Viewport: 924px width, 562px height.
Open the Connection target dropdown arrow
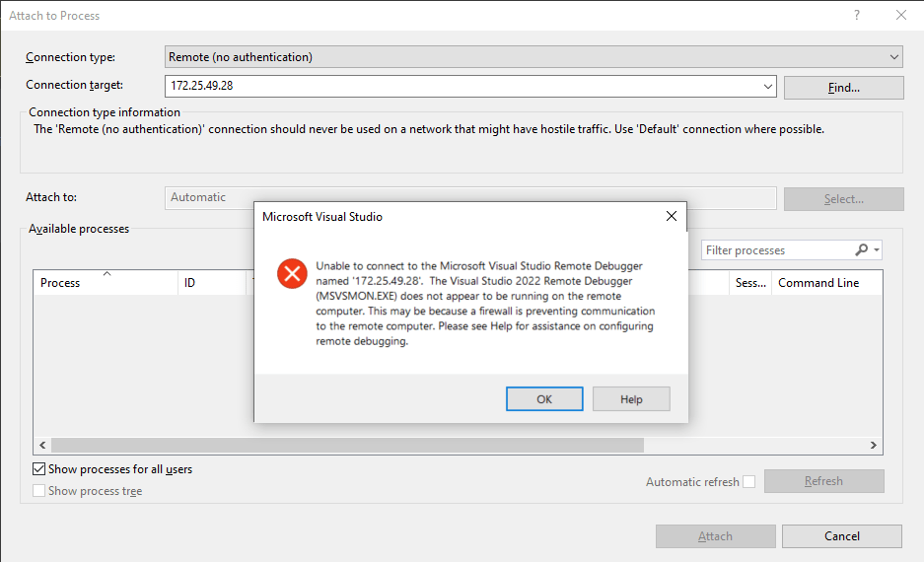[x=768, y=87]
